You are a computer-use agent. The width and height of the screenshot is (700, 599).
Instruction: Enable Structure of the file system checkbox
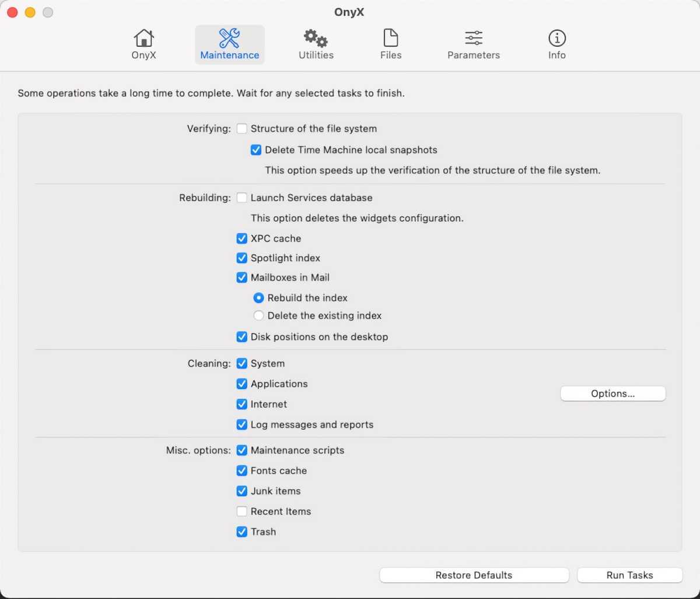coord(242,129)
